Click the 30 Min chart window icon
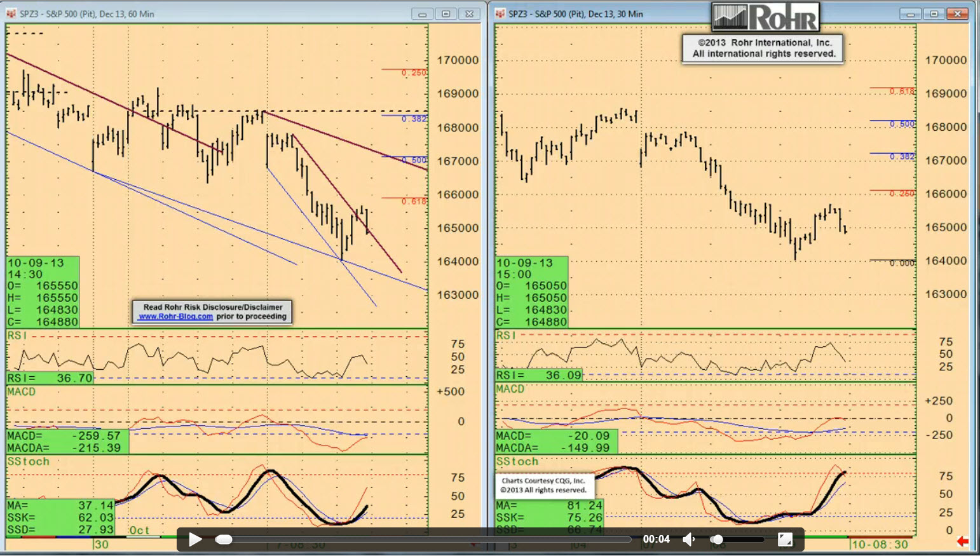 coord(500,13)
